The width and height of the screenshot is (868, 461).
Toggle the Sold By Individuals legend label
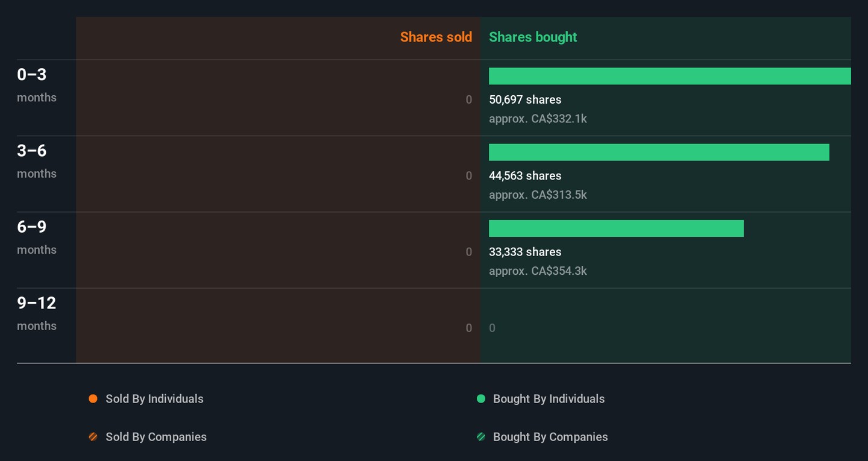pos(154,399)
